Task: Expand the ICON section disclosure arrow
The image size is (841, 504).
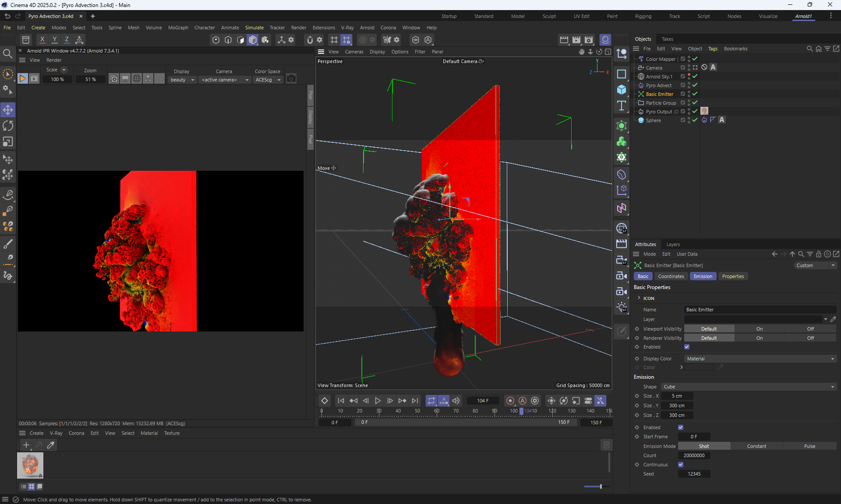Action: pos(639,298)
